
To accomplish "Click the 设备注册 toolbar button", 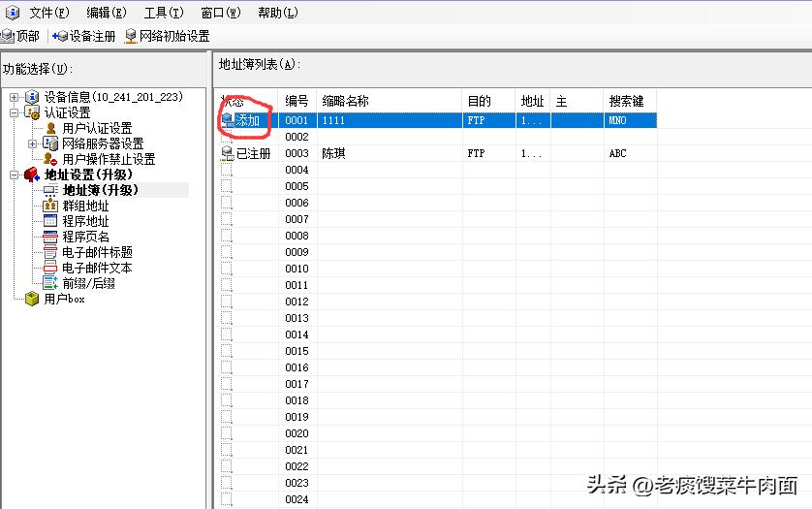I will 84,36.
